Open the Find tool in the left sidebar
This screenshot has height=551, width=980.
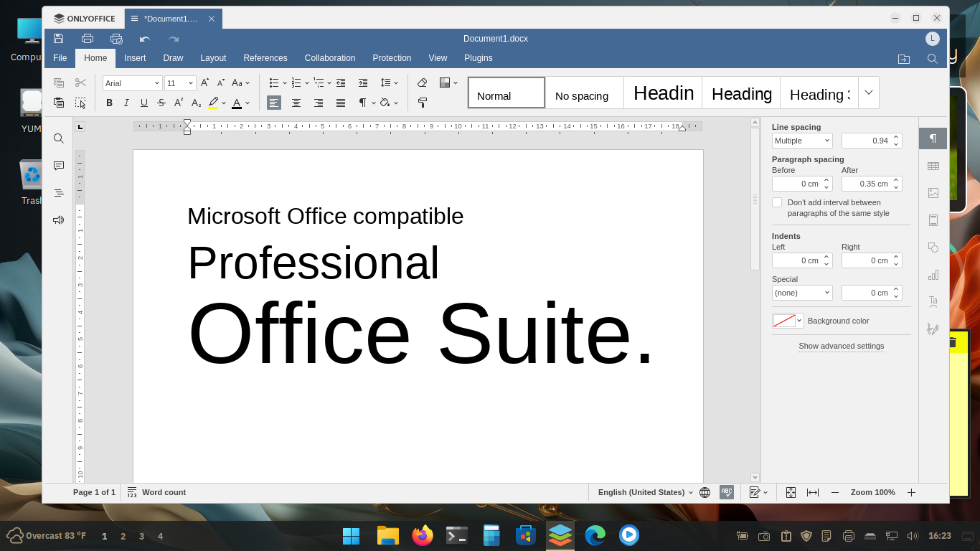[59, 138]
